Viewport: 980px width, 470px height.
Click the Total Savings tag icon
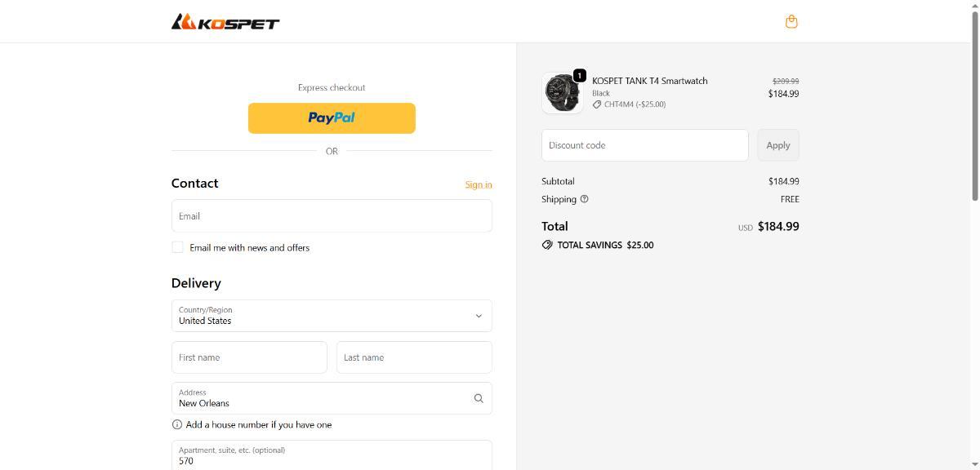click(x=547, y=245)
